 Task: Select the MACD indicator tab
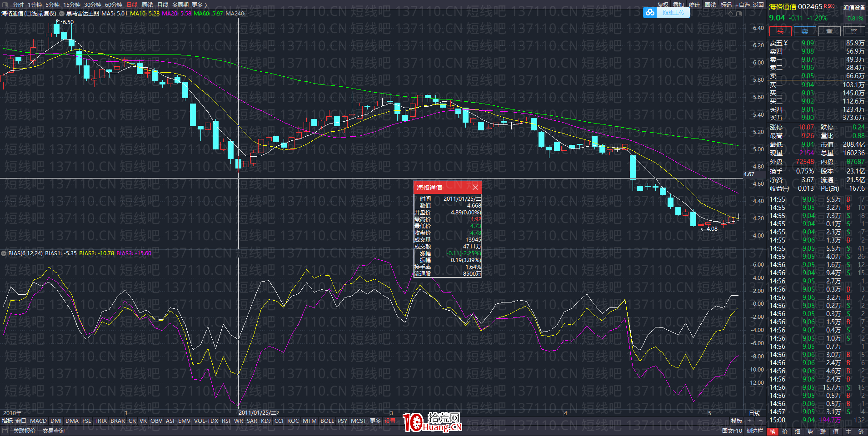coord(38,421)
